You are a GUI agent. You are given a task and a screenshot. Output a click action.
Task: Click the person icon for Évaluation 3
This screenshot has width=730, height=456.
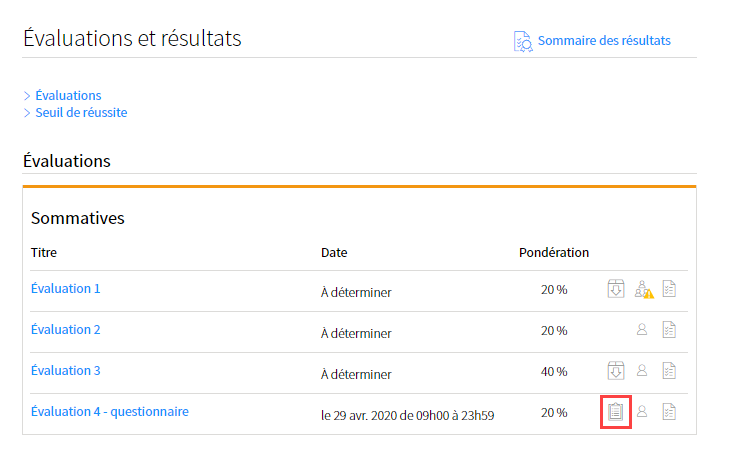click(x=642, y=370)
